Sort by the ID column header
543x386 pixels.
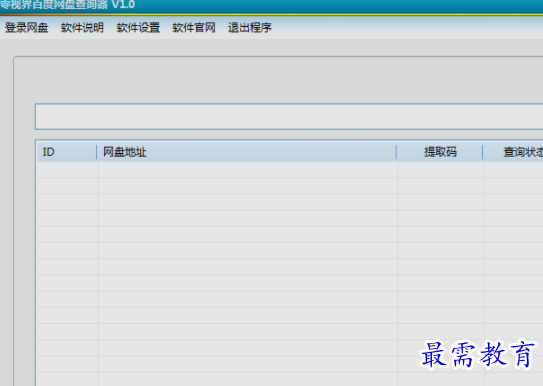(66, 152)
